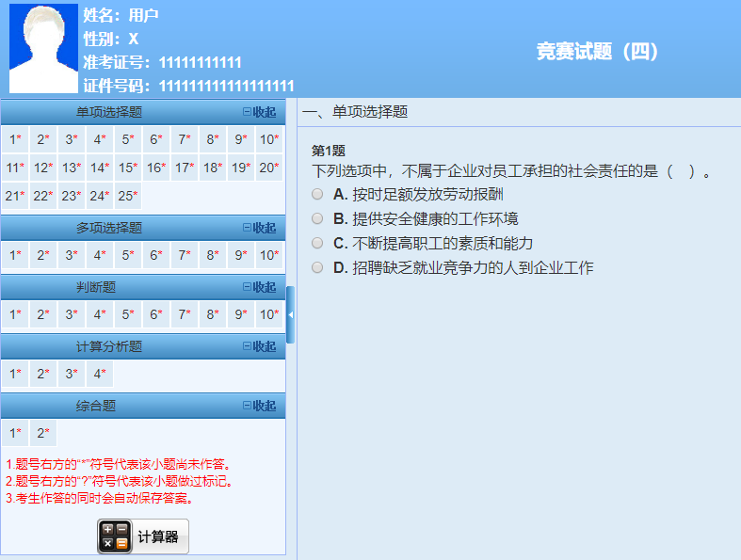741x560 pixels.
Task: Go to single-choice question 6
Action: click(156, 139)
